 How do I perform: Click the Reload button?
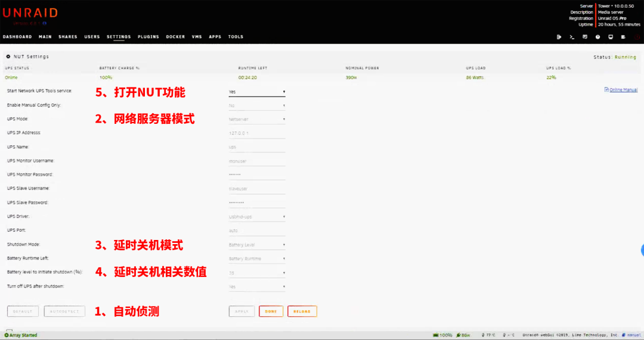pos(302,311)
